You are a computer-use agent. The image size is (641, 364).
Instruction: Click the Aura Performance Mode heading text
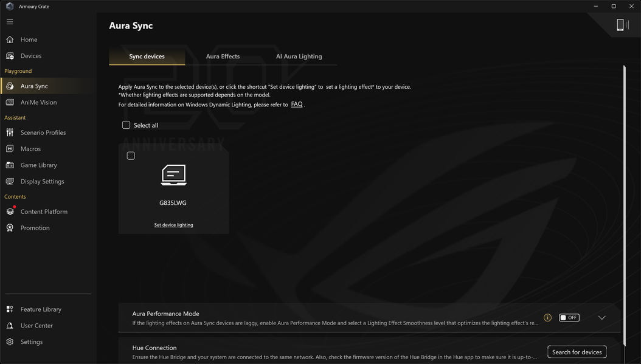pyautogui.click(x=165, y=314)
